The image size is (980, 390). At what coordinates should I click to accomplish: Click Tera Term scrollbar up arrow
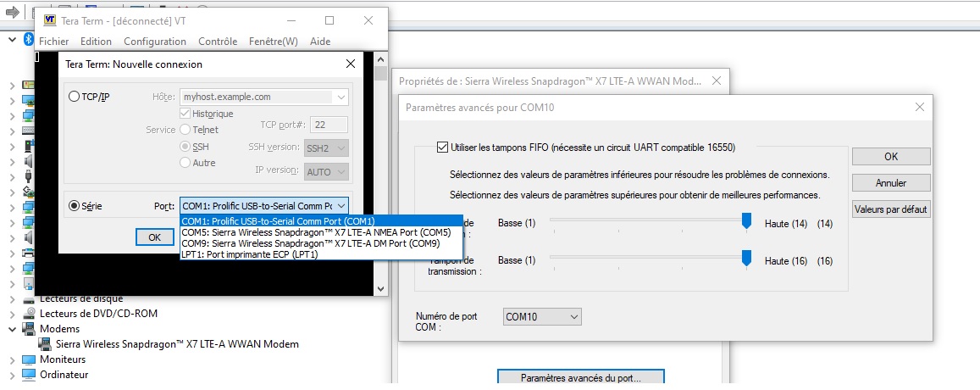pos(380,58)
